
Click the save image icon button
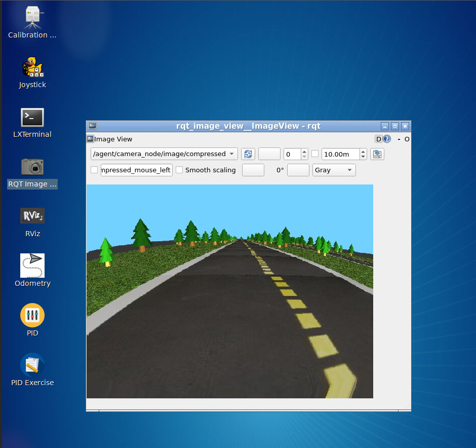377,154
